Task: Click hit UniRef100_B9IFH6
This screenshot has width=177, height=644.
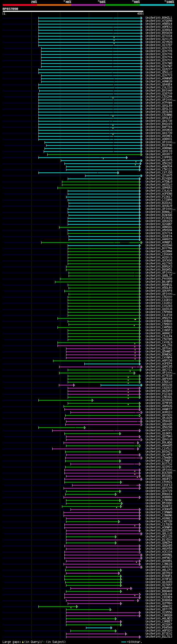Action: tap(159, 145)
